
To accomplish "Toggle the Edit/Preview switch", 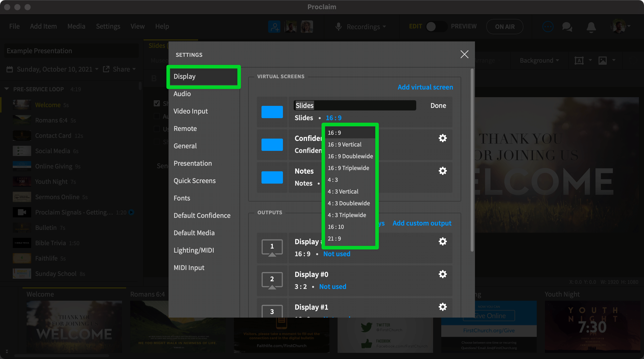I will [436, 27].
